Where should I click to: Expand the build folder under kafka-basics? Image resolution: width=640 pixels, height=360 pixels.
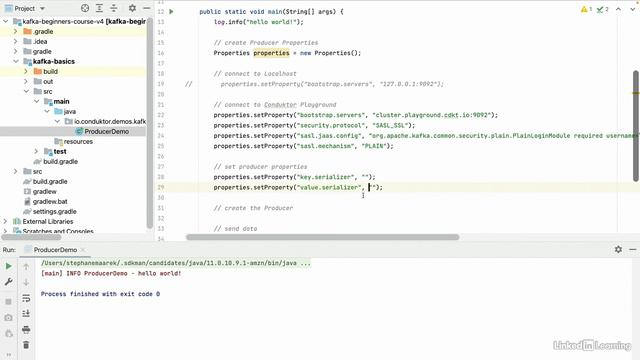[26, 71]
